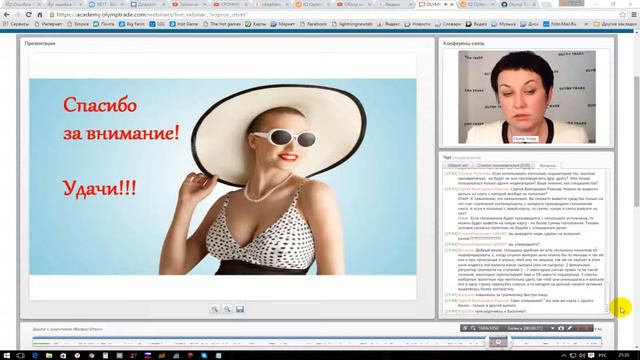Click the speaker webcam video
Screen dimensions: 640x360
tap(527, 97)
